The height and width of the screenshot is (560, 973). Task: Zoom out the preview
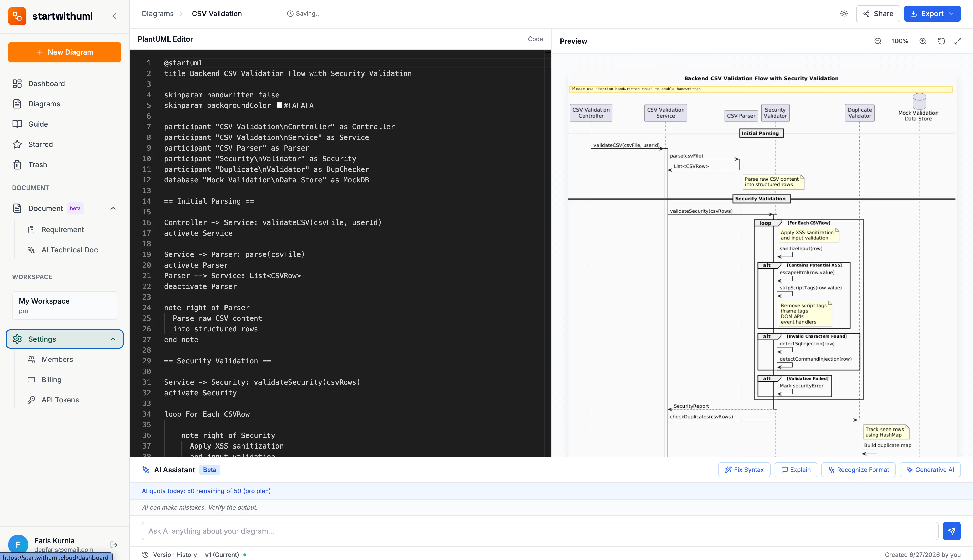point(878,41)
